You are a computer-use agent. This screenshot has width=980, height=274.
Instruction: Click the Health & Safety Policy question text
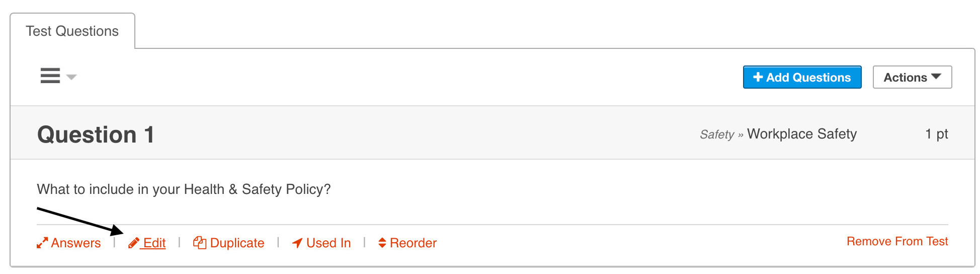coord(184,189)
